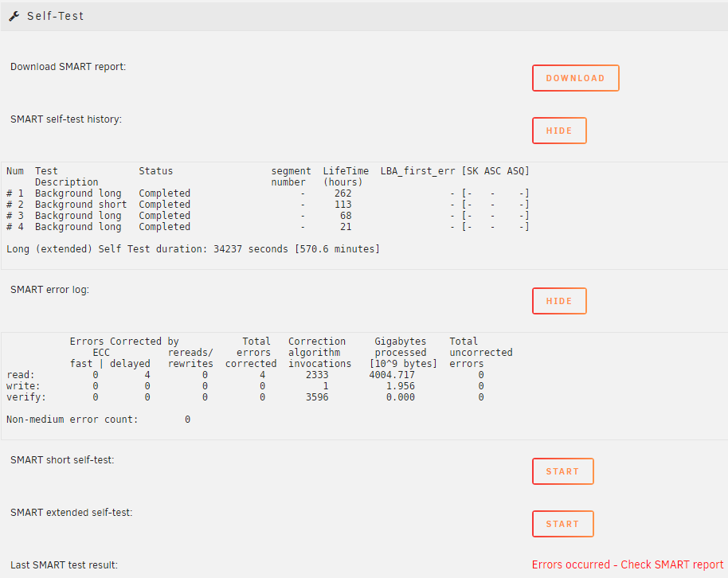This screenshot has width=728, height=578.
Task: Select test row # 3 Background long
Action: coord(268,216)
